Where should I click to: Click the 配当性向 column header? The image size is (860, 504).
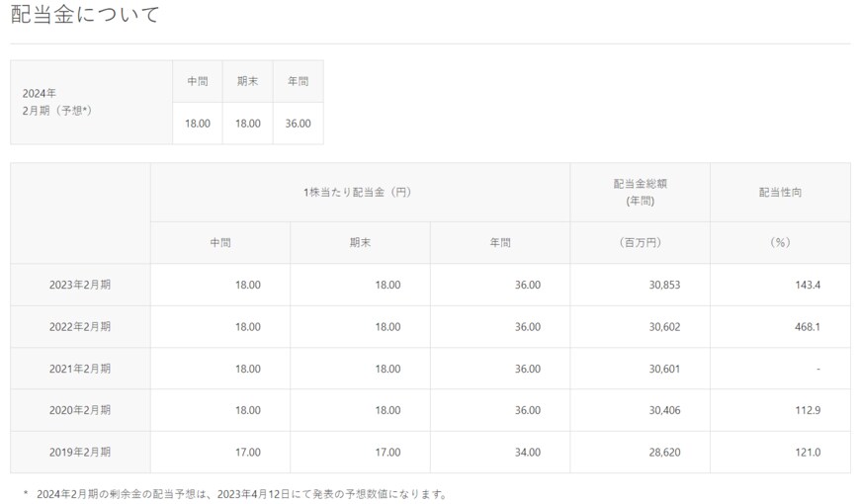click(779, 192)
